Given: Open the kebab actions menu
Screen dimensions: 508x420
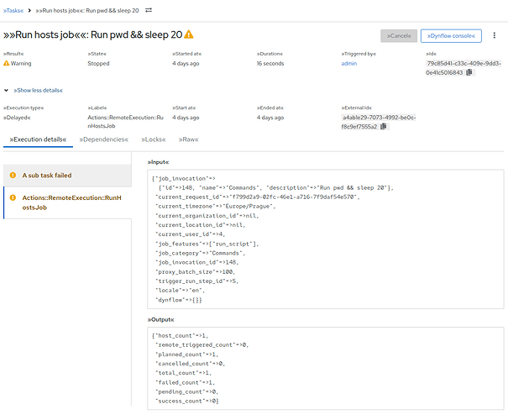Looking at the screenshot, I should pyautogui.click(x=494, y=35).
